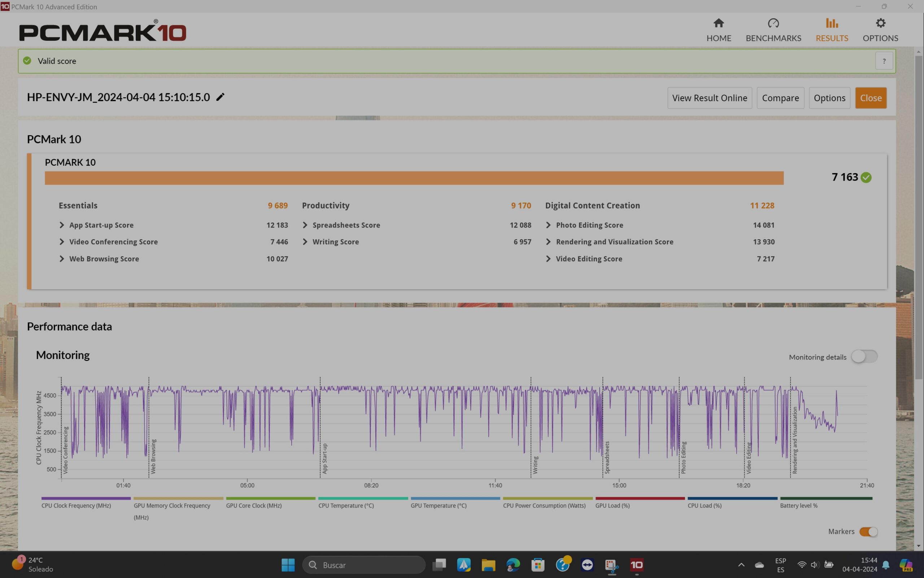Click the scrollbar up arrow
This screenshot has height=578, width=924.
click(x=918, y=51)
